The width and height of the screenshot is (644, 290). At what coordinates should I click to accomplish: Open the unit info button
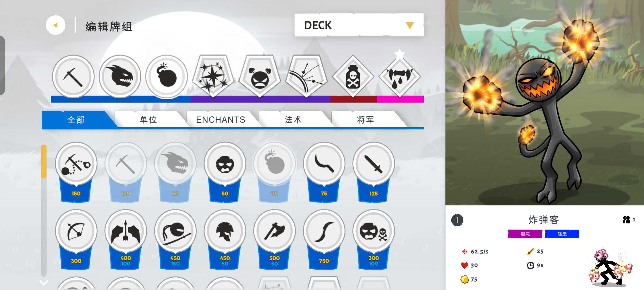457,220
